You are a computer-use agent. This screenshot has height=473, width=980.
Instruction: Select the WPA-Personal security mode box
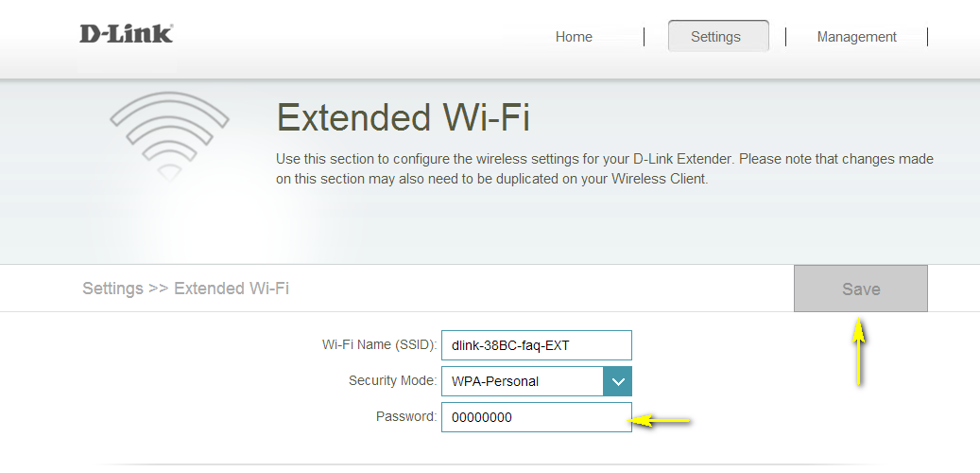point(522,381)
